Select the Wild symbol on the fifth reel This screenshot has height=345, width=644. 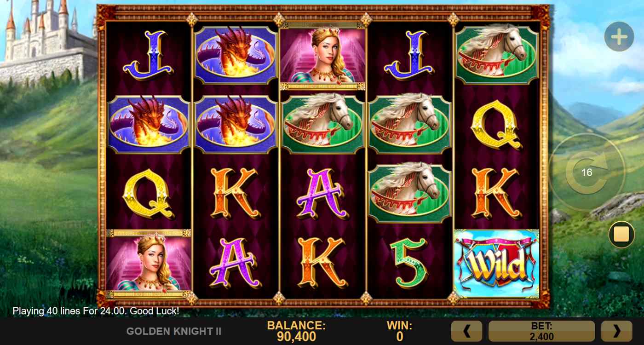(x=496, y=264)
